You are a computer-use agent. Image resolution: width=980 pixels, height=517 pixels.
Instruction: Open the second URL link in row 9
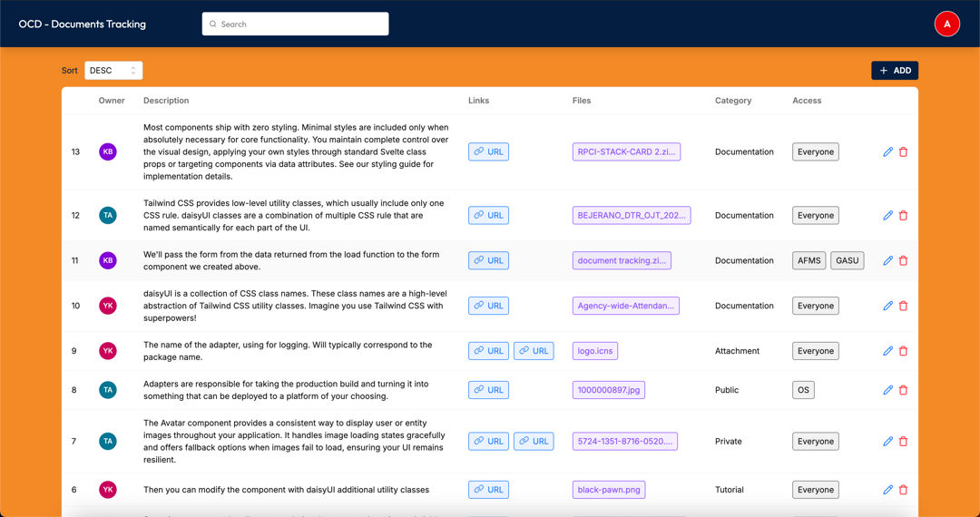pyautogui.click(x=534, y=351)
